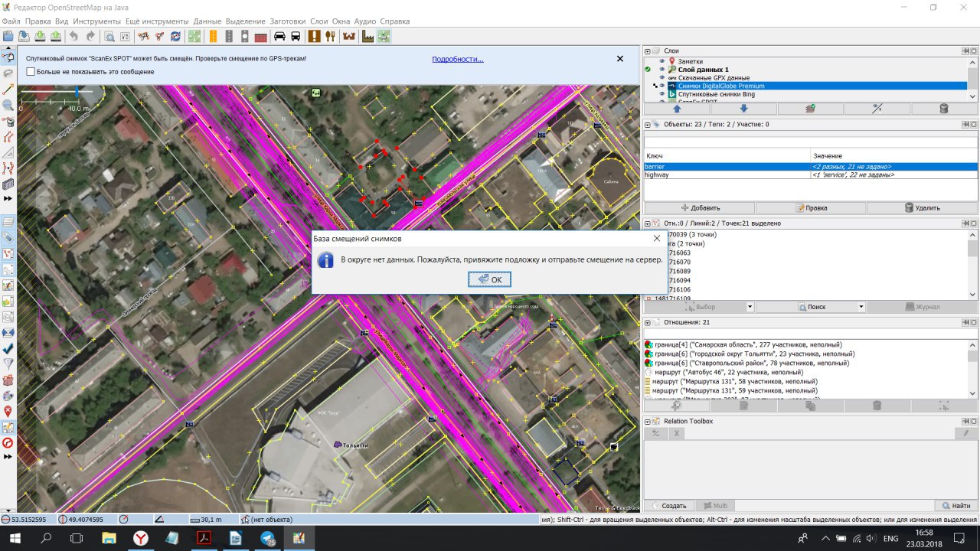Click the map scale slider handle

point(77,92)
